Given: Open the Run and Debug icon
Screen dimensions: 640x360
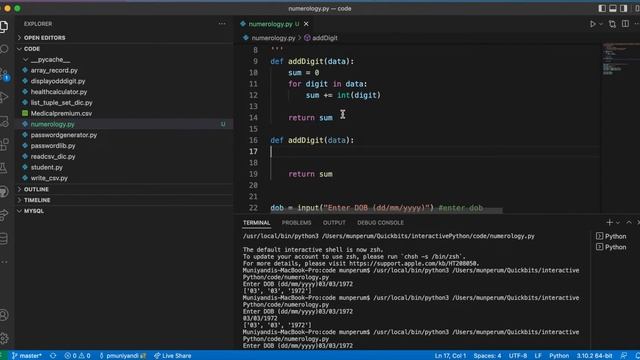Looking at the screenshot, I should click(4, 97).
